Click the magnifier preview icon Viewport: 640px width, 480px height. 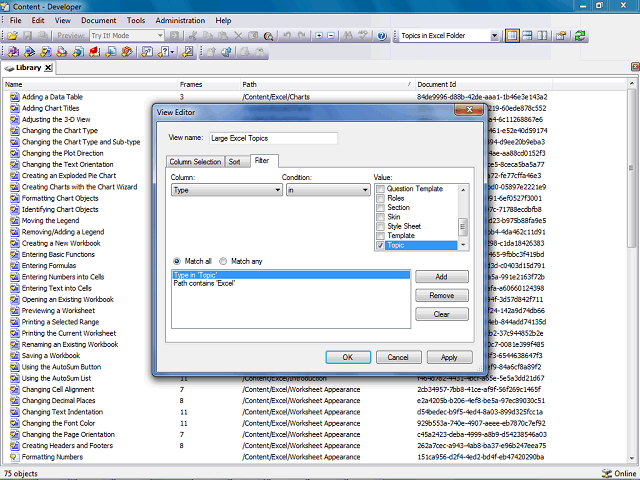pos(268,36)
